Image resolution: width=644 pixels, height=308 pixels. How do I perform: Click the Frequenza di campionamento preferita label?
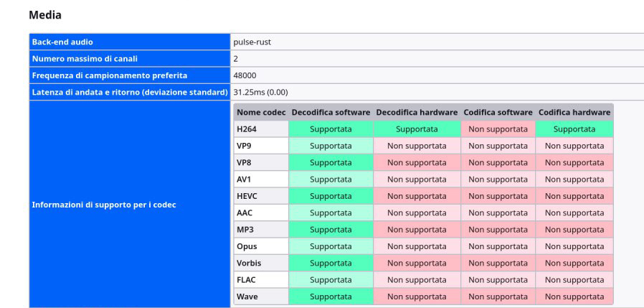(x=110, y=75)
